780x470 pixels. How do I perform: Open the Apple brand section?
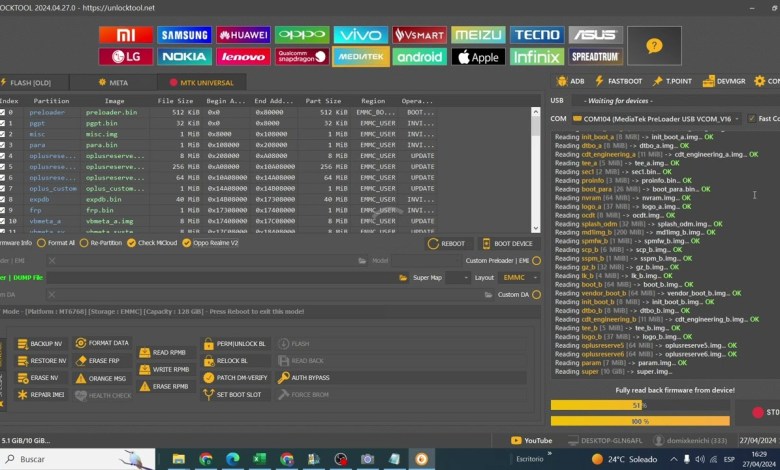pyautogui.click(x=478, y=57)
